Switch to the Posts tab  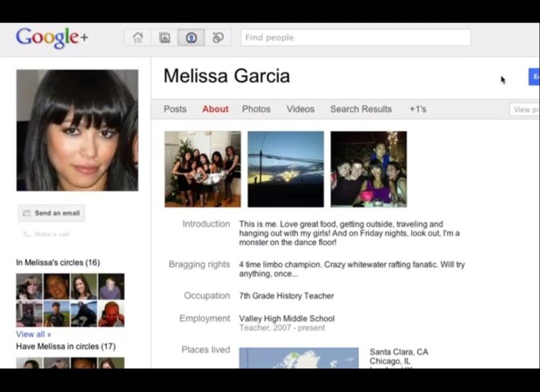[175, 109]
